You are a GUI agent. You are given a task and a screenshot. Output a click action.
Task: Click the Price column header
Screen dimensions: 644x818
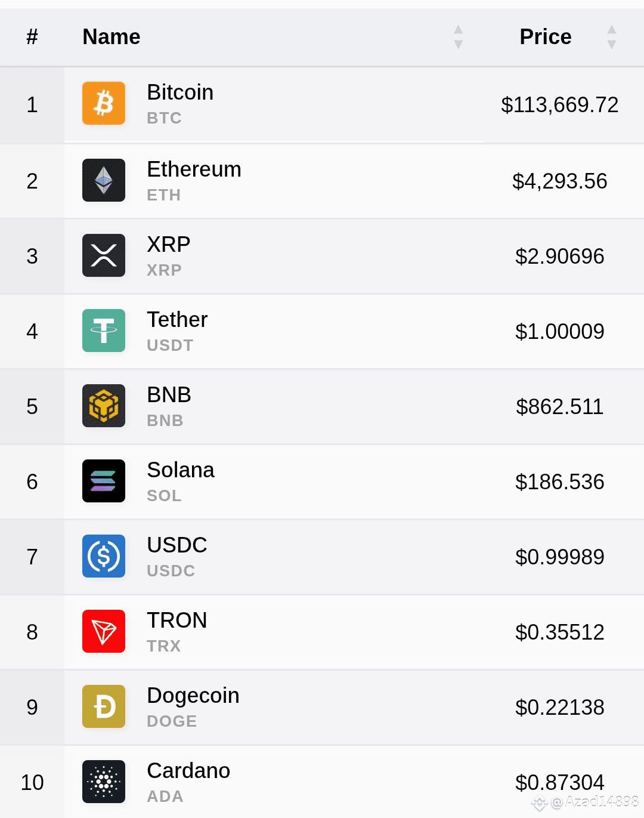click(x=546, y=37)
